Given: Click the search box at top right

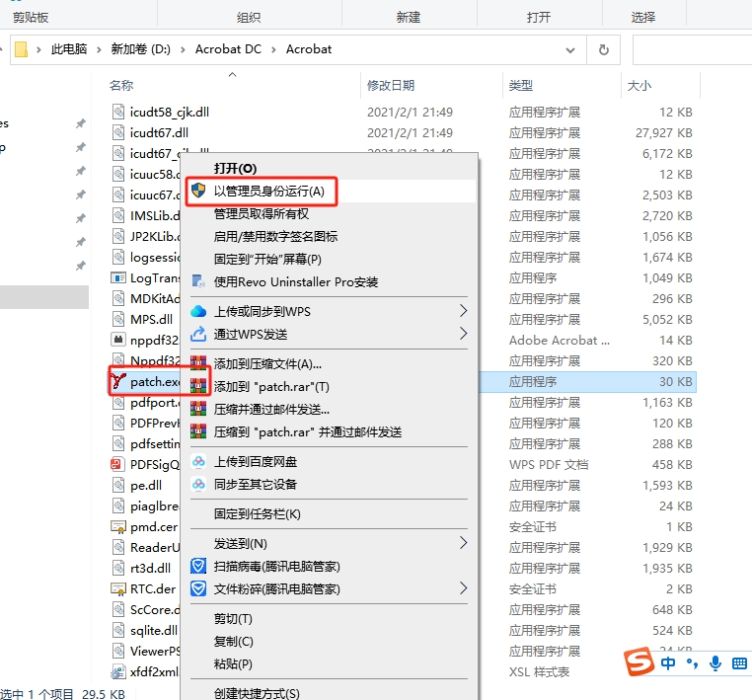Looking at the screenshot, I should point(691,49).
